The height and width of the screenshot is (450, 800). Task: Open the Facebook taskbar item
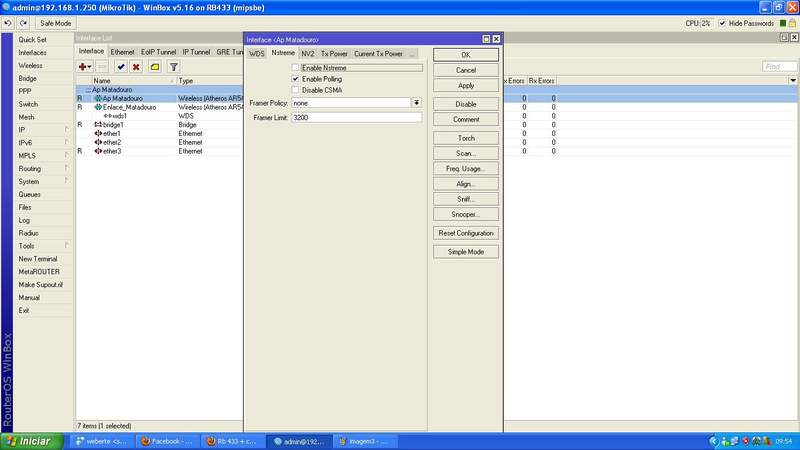coord(166,441)
